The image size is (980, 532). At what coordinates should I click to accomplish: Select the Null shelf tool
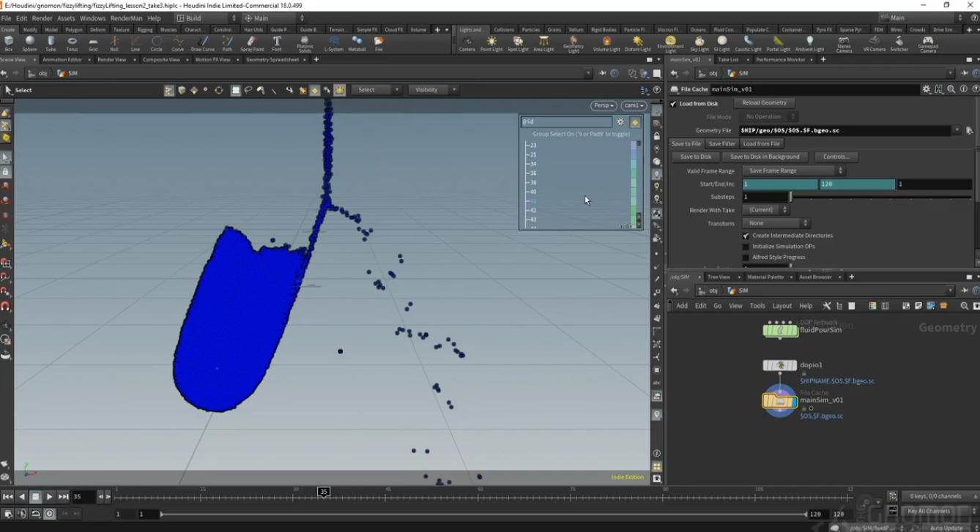(x=114, y=44)
